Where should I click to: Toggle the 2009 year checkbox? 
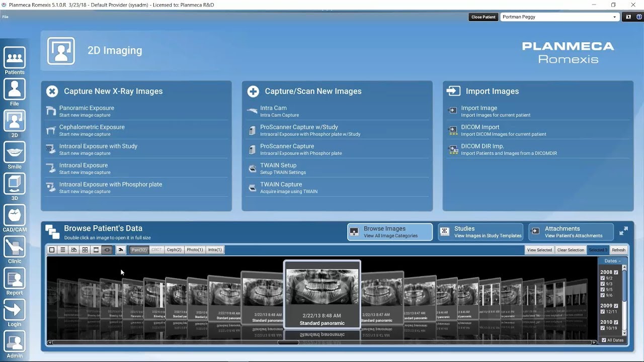click(x=616, y=306)
